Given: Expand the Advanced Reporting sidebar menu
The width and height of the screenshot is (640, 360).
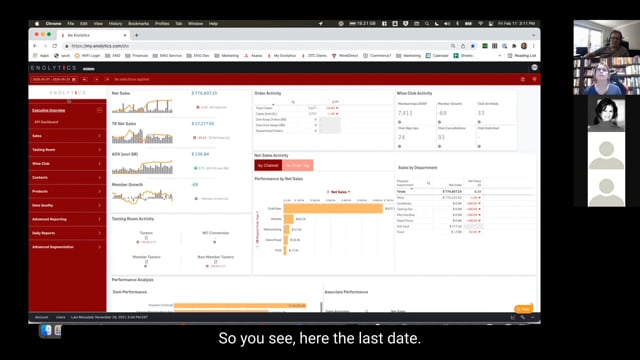Looking at the screenshot, I should click(x=67, y=219).
